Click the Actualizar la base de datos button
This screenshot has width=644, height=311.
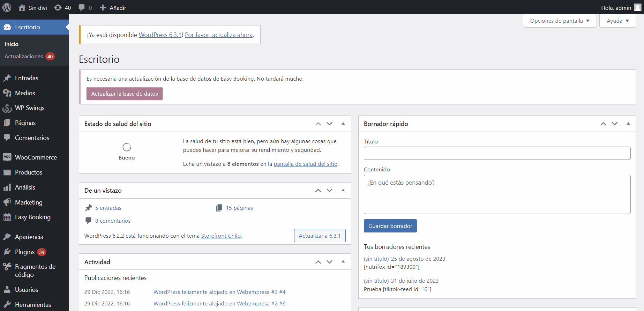pyautogui.click(x=125, y=94)
